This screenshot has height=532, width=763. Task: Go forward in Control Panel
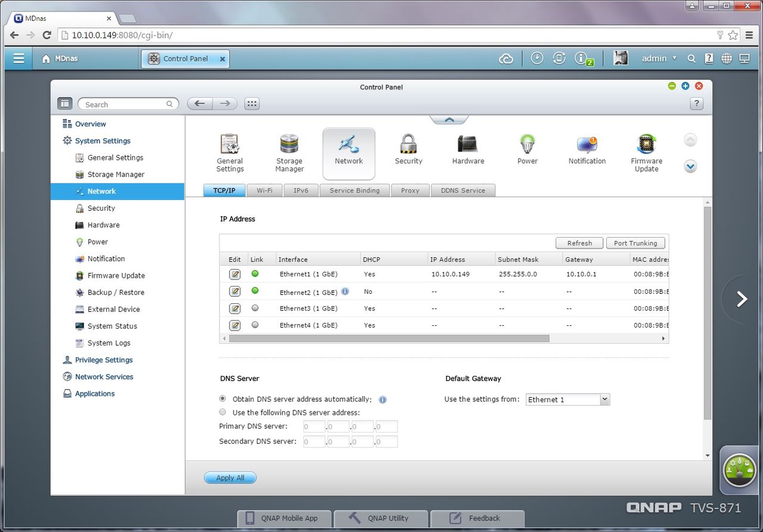(x=225, y=104)
